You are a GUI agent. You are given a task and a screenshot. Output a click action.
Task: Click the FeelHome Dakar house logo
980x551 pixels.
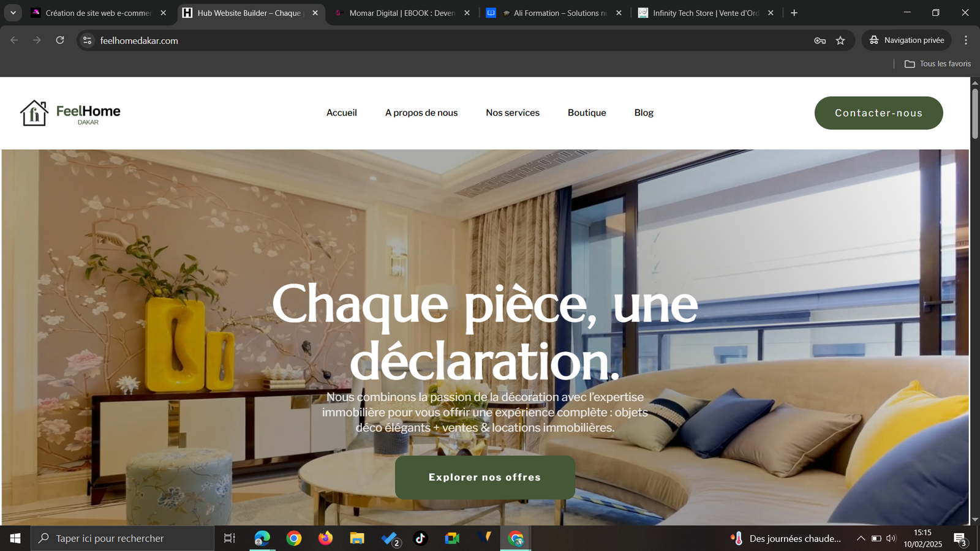(x=34, y=113)
